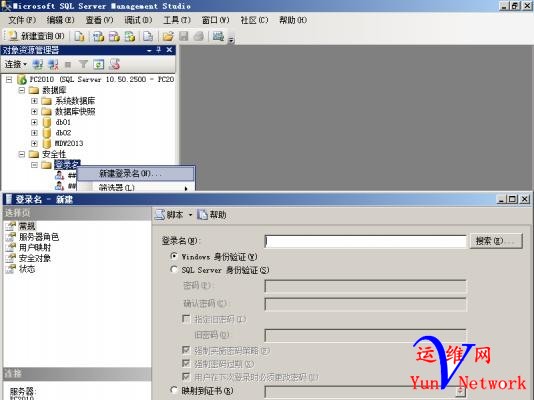
Task: Expand the db01 database node
Action: pos(34,122)
